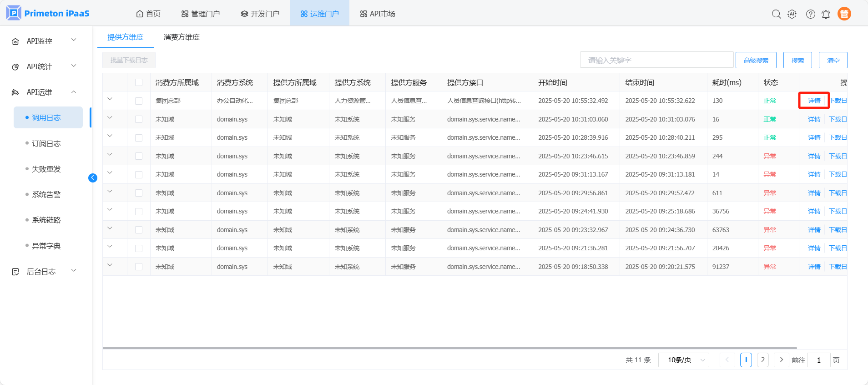
Task: Click the Primeton iPaaS logo
Action: pos(48,13)
